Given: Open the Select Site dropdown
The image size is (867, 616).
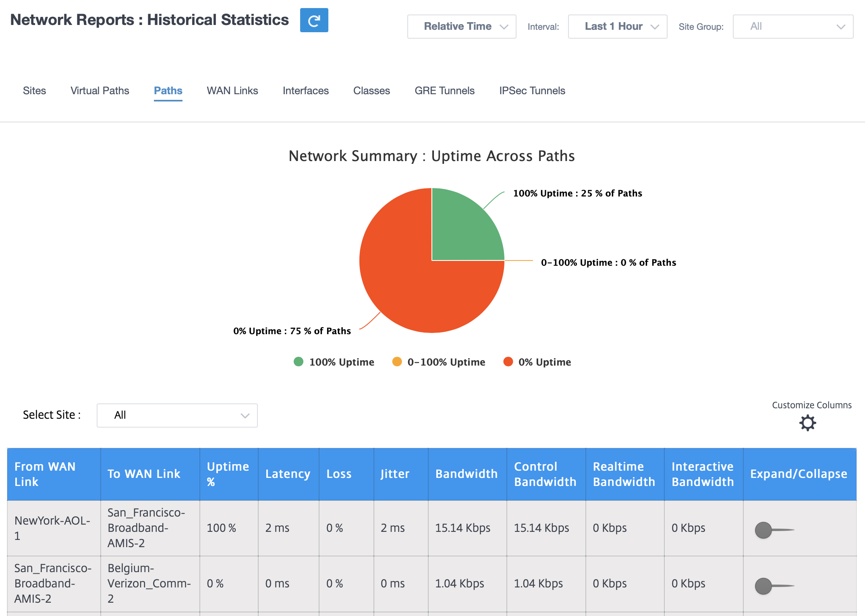Looking at the screenshot, I should pyautogui.click(x=177, y=415).
